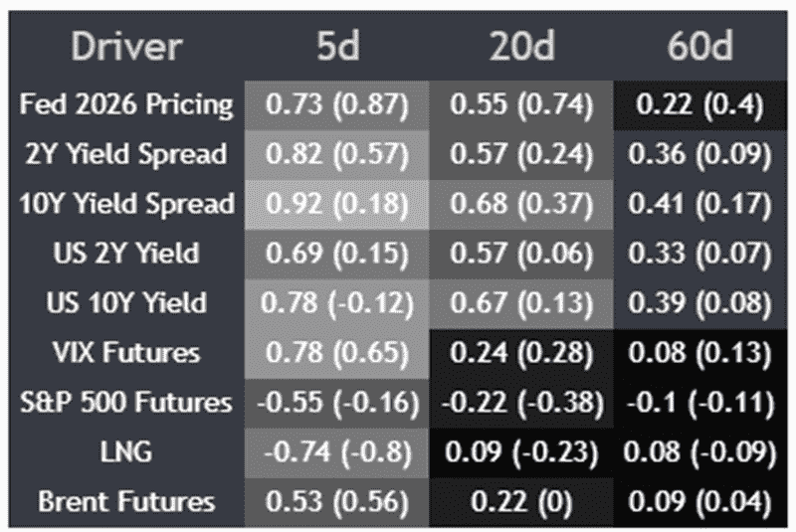The width and height of the screenshot is (796, 532).
Task: Click the 2Y Yield Spread row label
Action: (126, 154)
